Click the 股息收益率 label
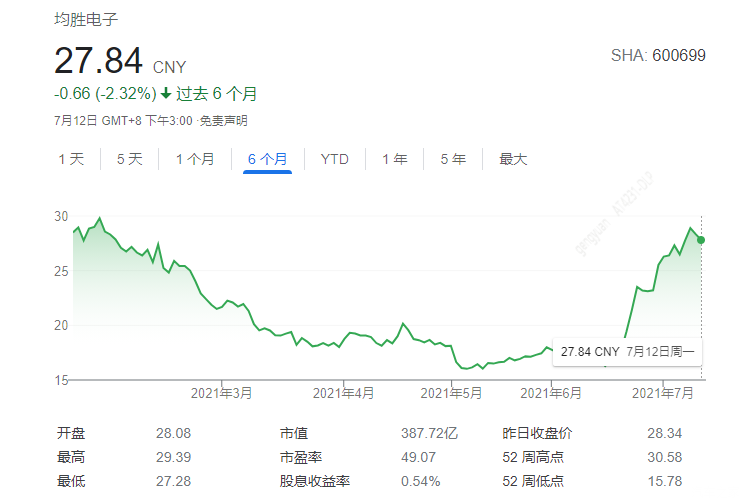This screenshot has width=744, height=503. (315, 481)
